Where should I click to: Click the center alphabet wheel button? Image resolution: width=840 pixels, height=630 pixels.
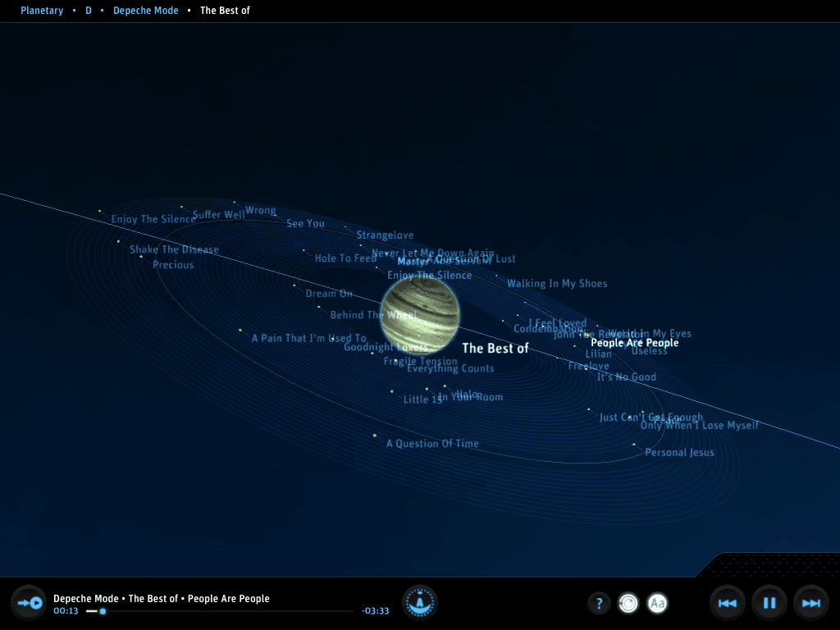pos(420,603)
